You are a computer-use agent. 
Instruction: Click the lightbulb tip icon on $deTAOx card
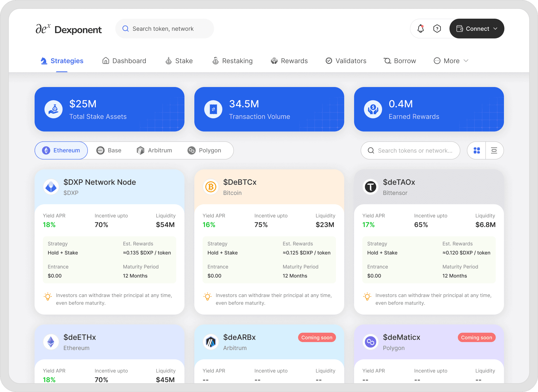click(367, 296)
